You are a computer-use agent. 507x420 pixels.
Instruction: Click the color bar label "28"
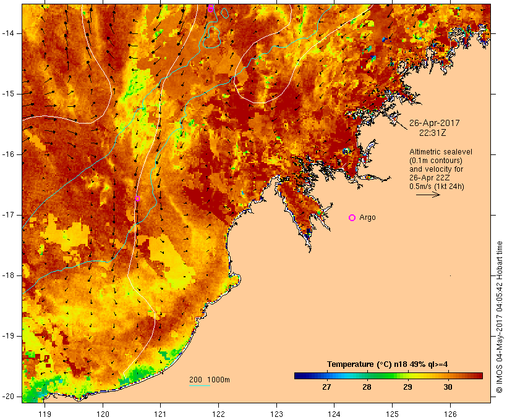367,387
